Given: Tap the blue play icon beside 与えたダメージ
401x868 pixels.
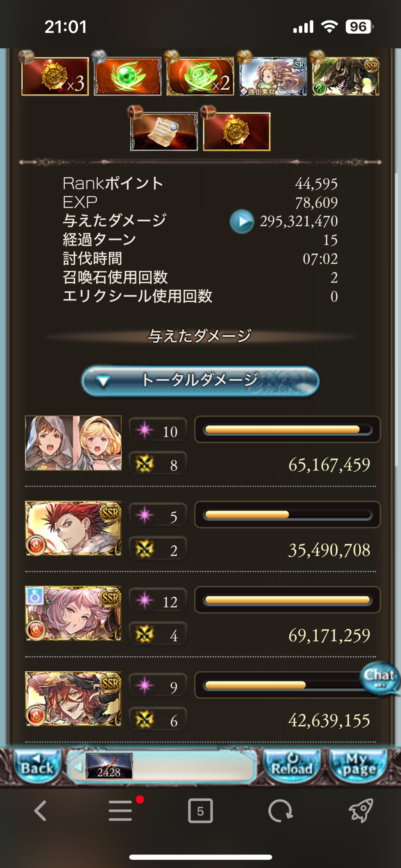Looking at the screenshot, I should [242, 221].
